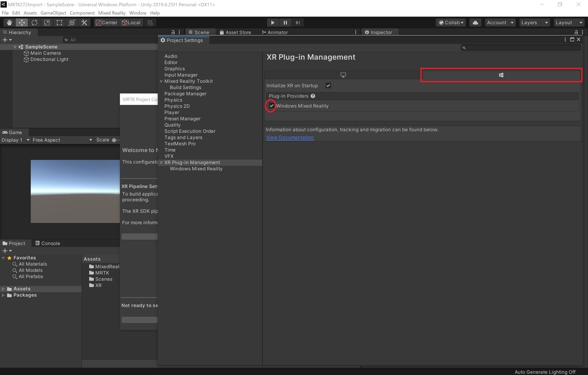The width and height of the screenshot is (588, 375).
Task: Open the Mixed Reality menu
Action: tap(112, 13)
